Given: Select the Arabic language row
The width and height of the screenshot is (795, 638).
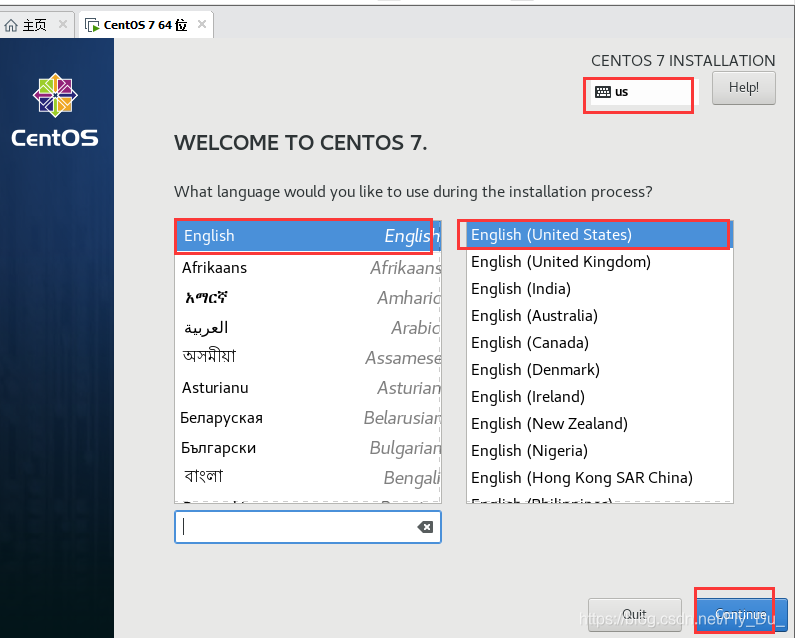Looking at the screenshot, I should pyautogui.click(x=308, y=328).
